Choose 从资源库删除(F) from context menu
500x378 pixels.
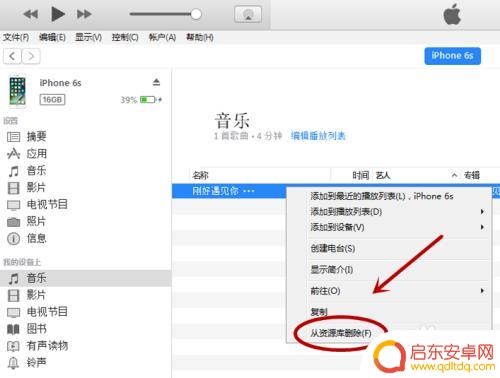click(341, 333)
